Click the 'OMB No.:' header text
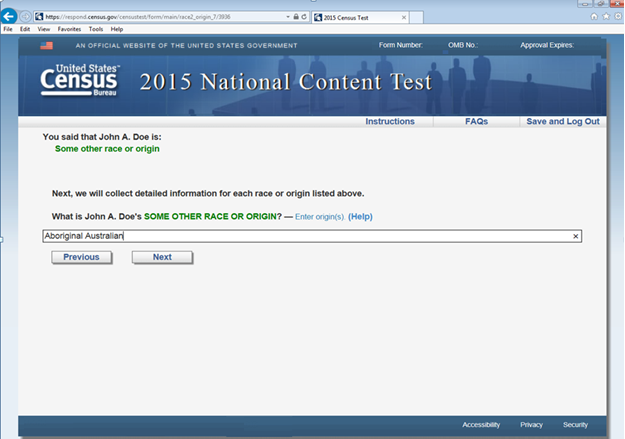Image resolution: width=625 pixels, height=439 pixels. 463,45
